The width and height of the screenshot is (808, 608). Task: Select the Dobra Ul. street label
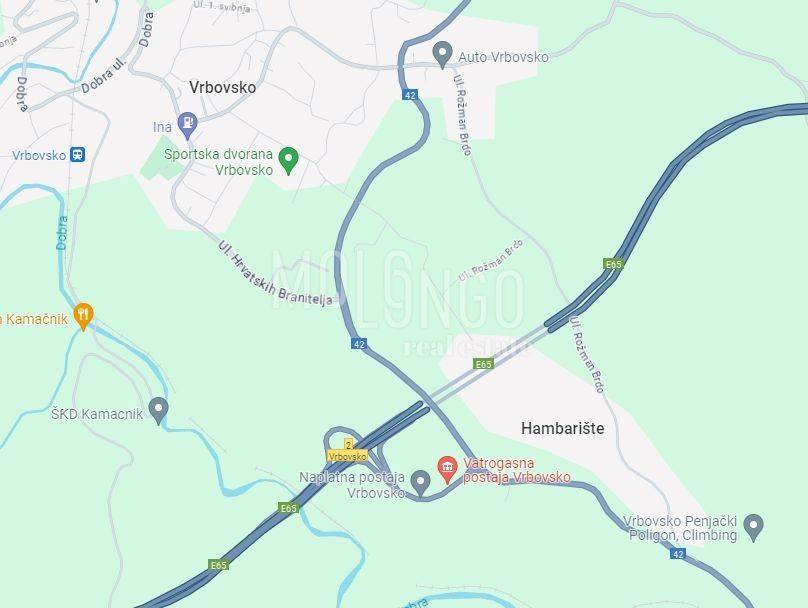pyautogui.click(x=104, y=77)
